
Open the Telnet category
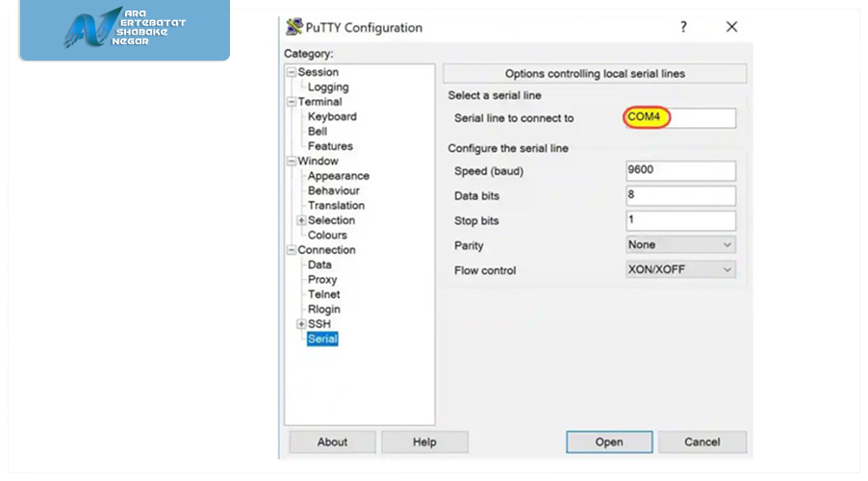point(324,294)
